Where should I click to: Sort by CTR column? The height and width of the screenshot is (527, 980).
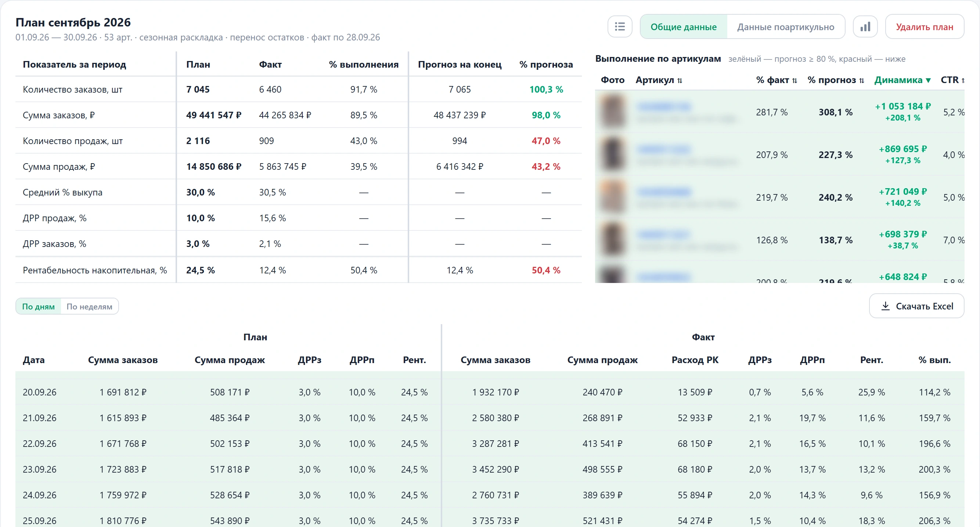(x=952, y=80)
